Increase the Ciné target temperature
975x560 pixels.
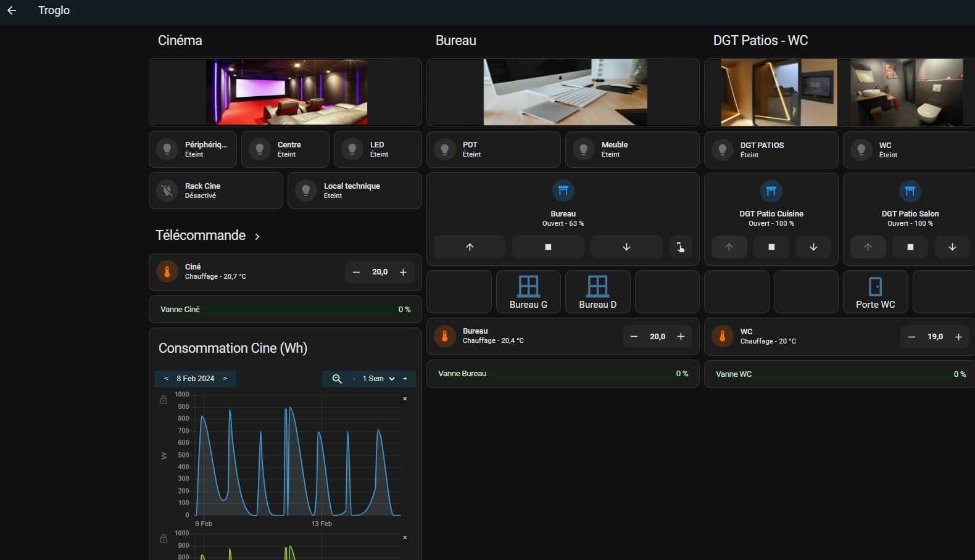[x=403, y=272]
